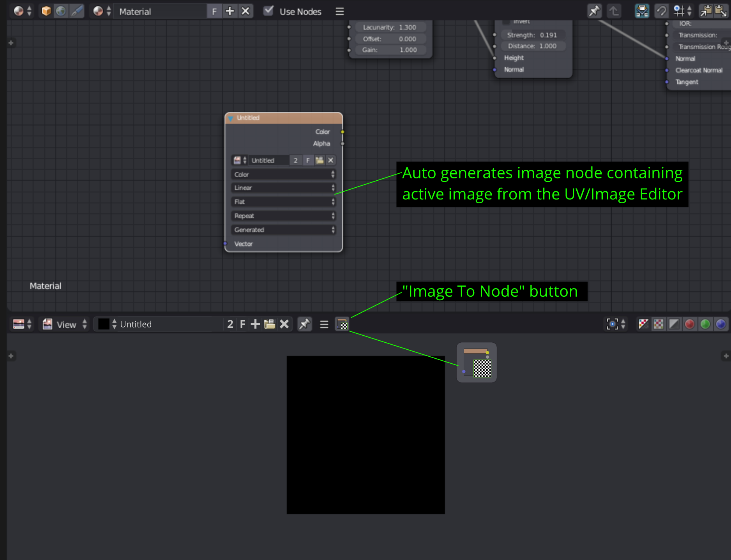The width and height of the screenshot is (731, 560).
Task: Toggle the Use Nodes checkbox
Action: [x=268, y=11]
